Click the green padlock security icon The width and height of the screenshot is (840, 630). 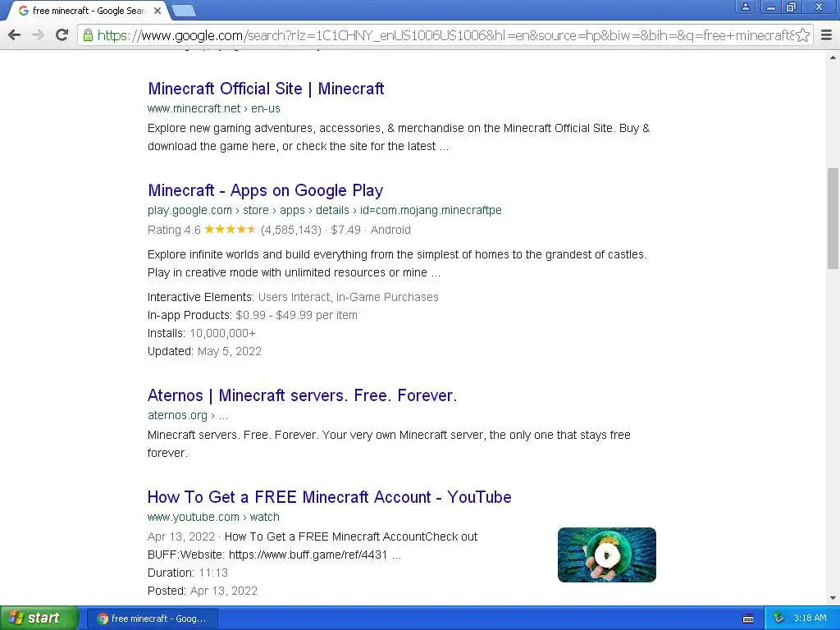click(88, 35)
